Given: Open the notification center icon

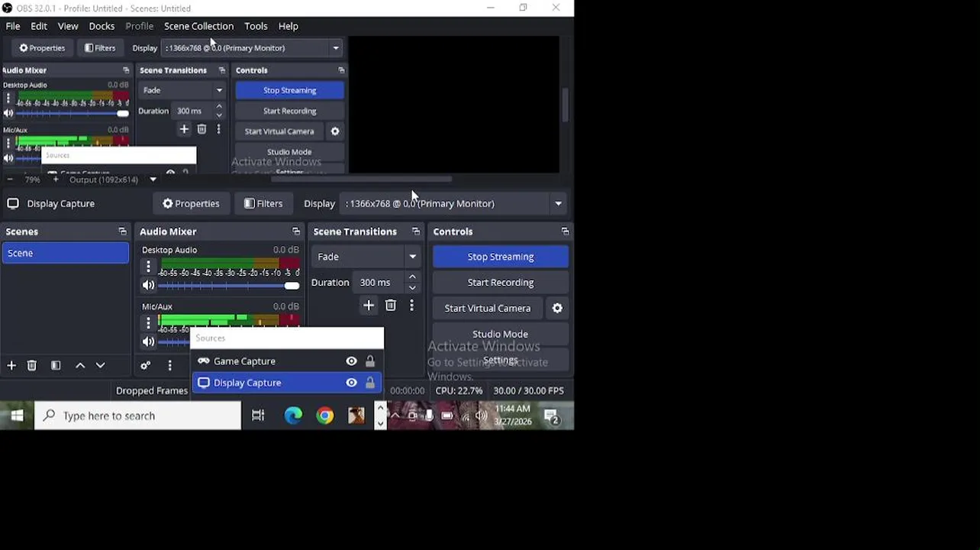Looking at the screenshot, I should 553,416.
